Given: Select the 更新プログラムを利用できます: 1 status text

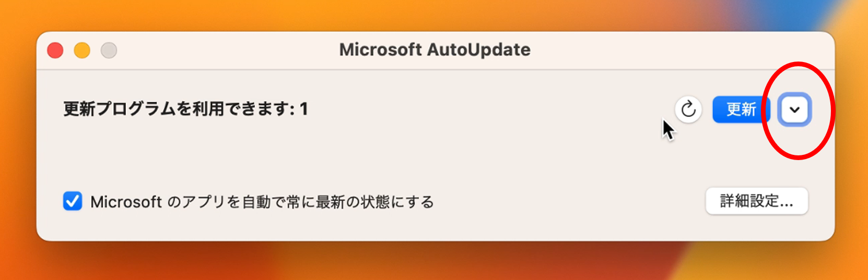Looking at the screenshot, I should (x=185, y=109).
